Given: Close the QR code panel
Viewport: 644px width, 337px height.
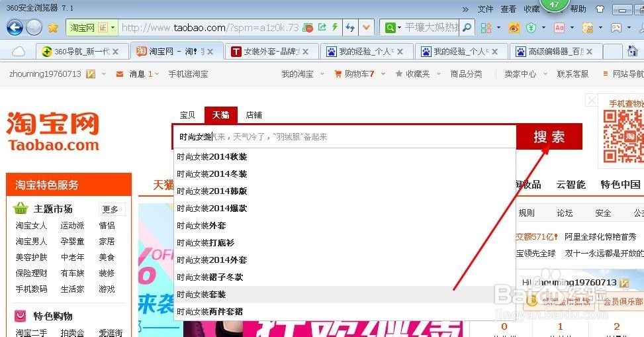Looking at the screenshot, I should point(592,100).
